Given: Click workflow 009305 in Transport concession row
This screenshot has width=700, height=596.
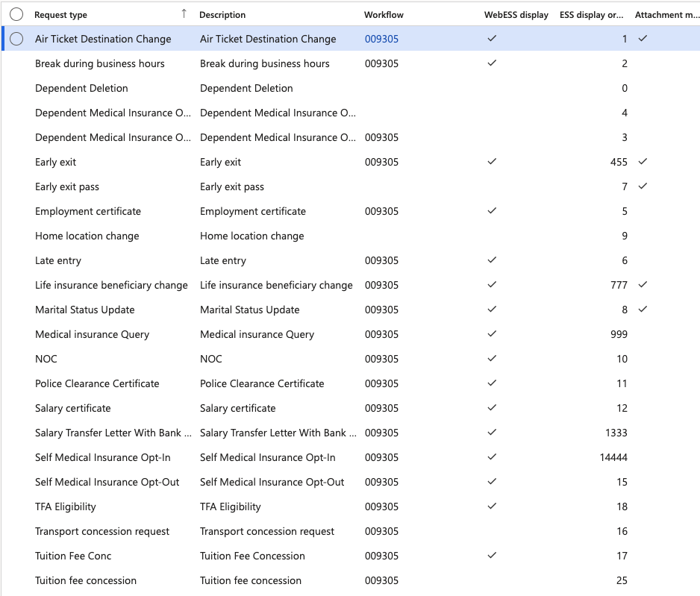Looking at the screenshot, I should coord(381,531).
